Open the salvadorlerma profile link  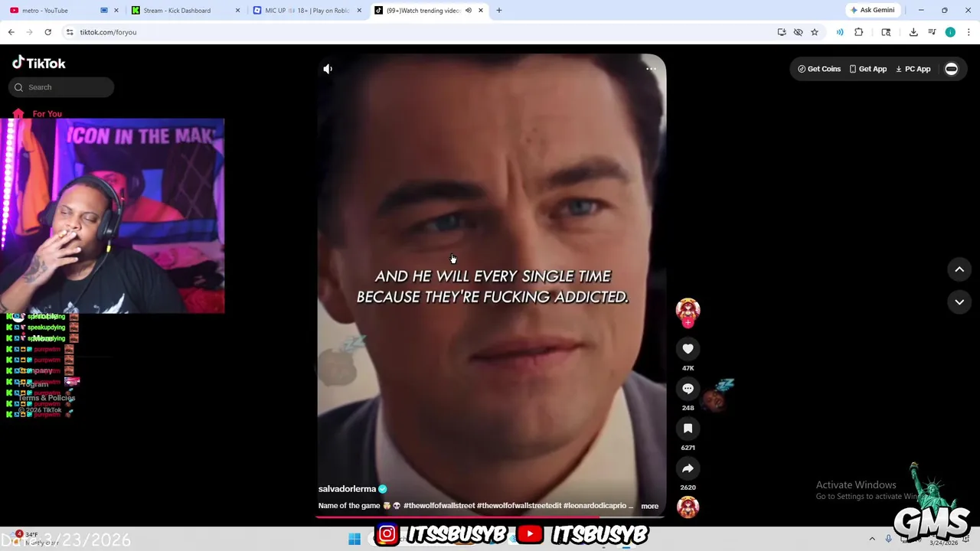click(347, 489)
